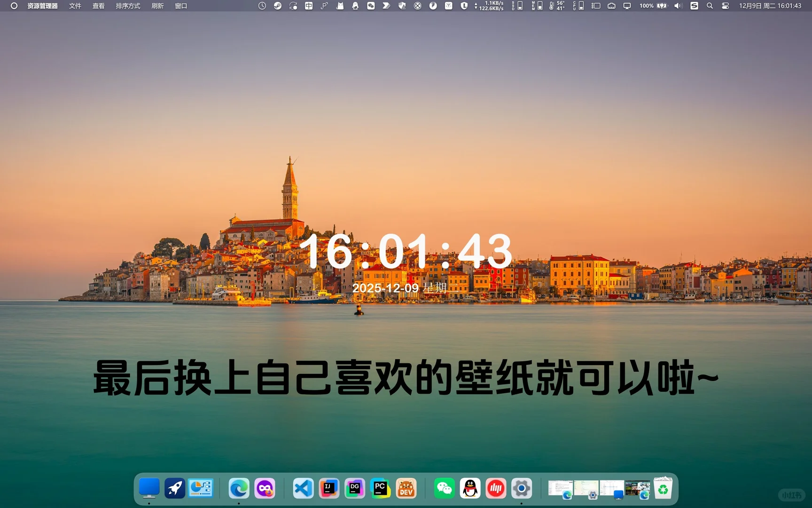Open Launchpad with the rocket icon
This screenshot has width=812, height=508.
[175, 489]
